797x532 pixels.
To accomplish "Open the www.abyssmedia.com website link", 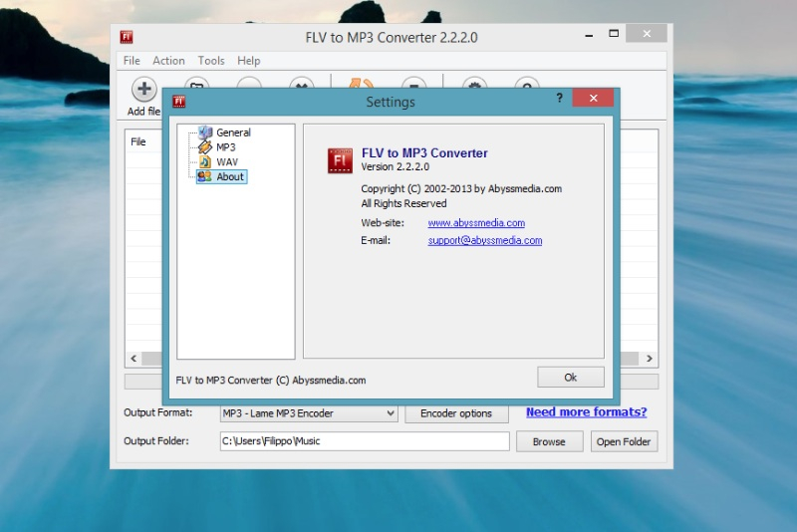I will point(476,223).
